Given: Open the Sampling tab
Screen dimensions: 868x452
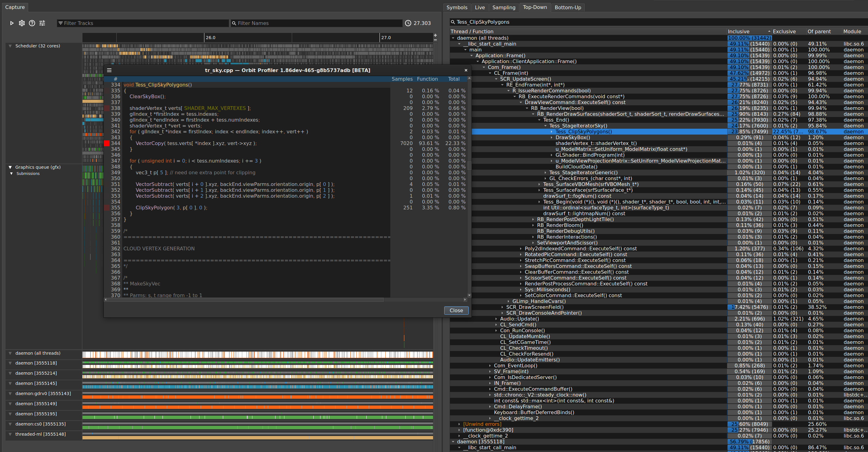Looking at the screenshot, I should (x=504, y=7).
